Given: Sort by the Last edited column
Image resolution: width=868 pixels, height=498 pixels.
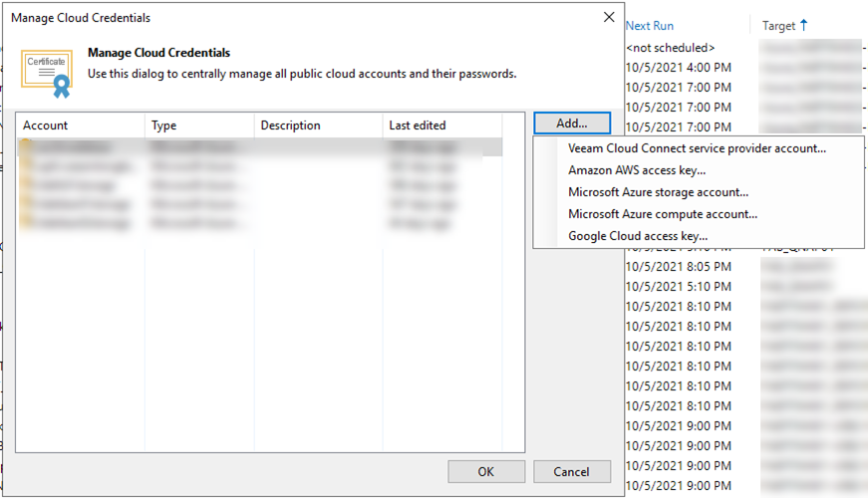Looking at the screenshot, I should tap(442, 125).
